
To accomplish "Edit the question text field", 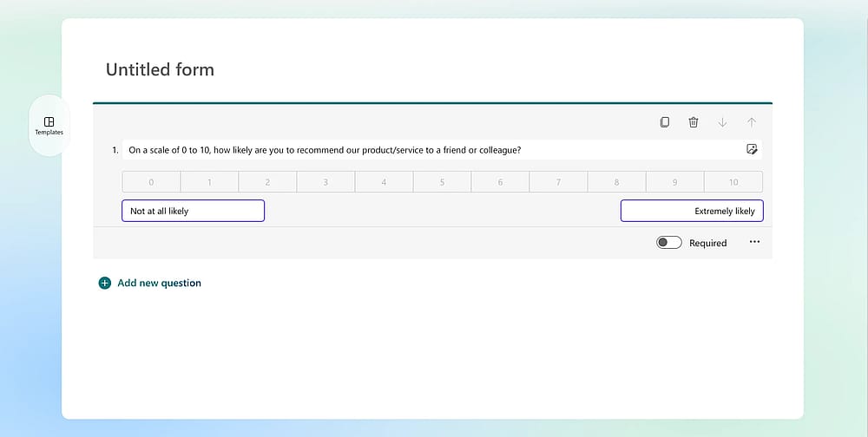I will pos(442,150).
